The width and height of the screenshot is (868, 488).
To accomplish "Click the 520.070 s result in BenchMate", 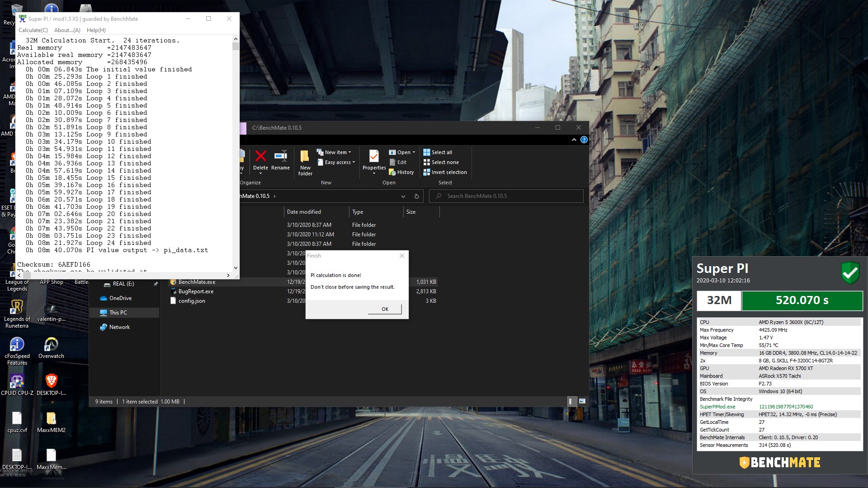I will [x=802, y=300].
